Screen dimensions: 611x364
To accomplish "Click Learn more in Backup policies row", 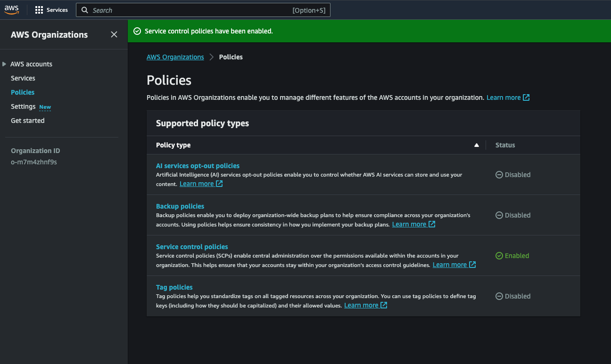I will point(409,224).
